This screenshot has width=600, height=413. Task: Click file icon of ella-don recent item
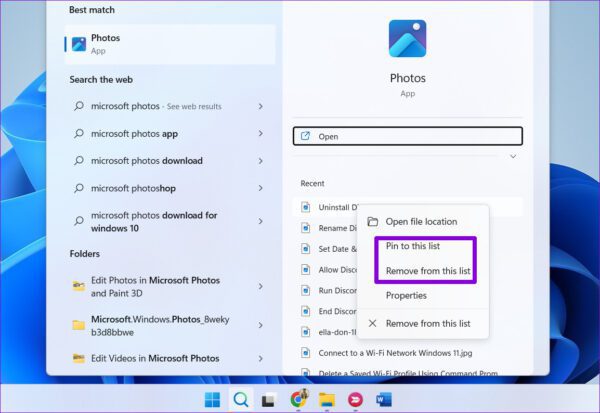pos(305,332)
